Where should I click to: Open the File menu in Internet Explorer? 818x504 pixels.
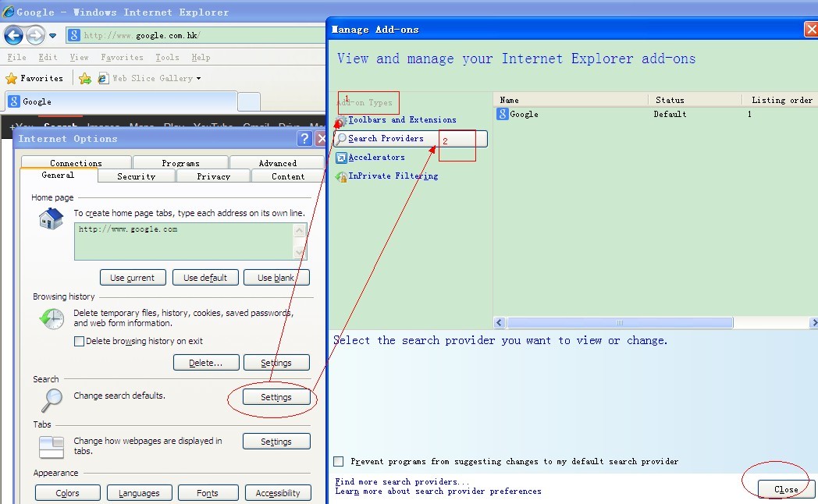tap(16, 57)
